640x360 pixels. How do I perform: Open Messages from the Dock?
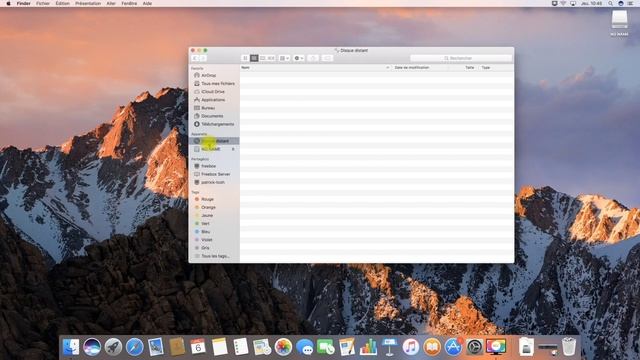304,347
